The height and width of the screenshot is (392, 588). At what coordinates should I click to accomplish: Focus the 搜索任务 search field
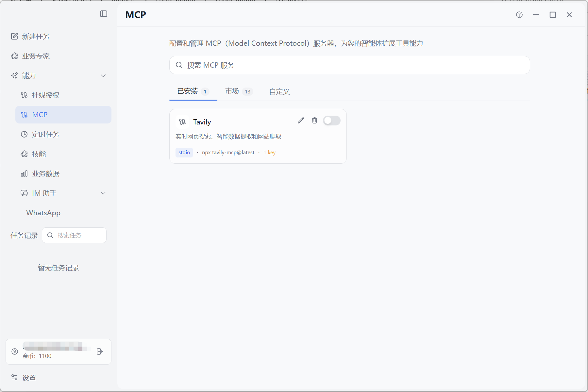tap(74, 235)
